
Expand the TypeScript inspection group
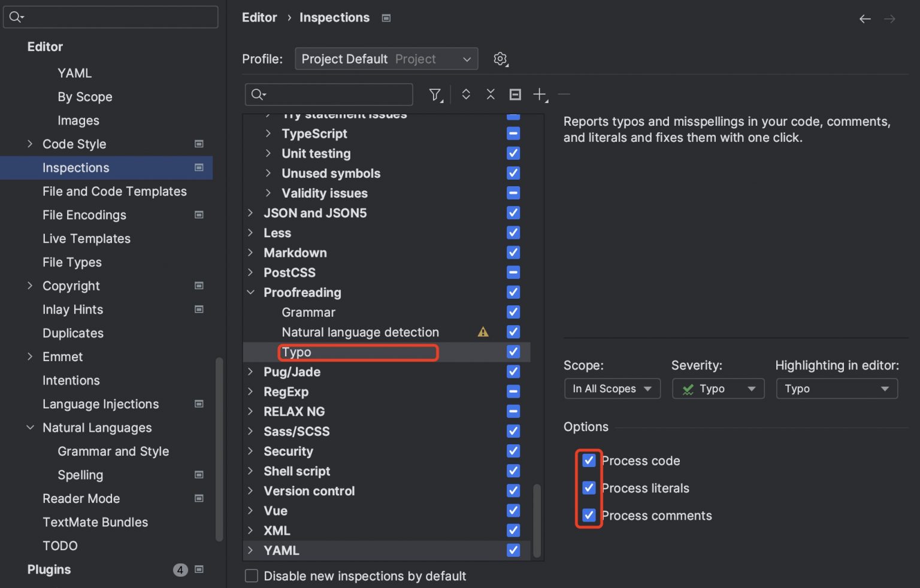(x=268, y=133)
